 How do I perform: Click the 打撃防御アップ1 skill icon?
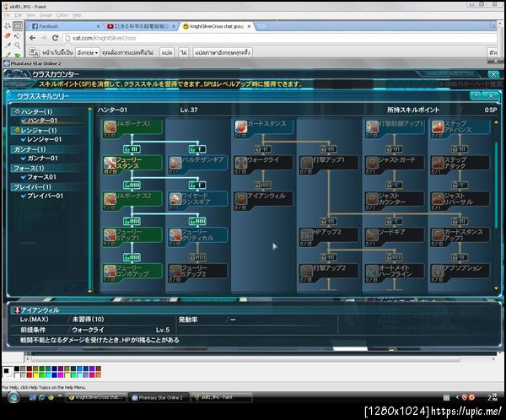coord(372,127)
